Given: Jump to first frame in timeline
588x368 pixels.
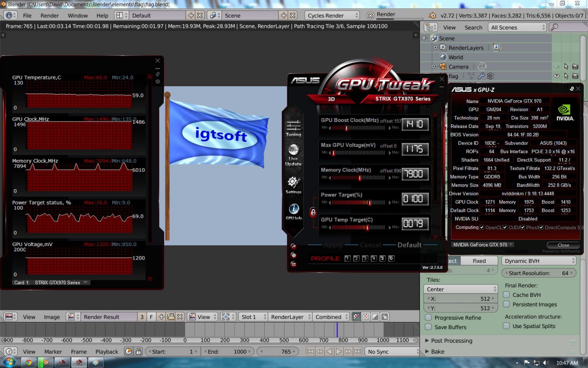Looking at the screenshot, I should pos(310,352).
